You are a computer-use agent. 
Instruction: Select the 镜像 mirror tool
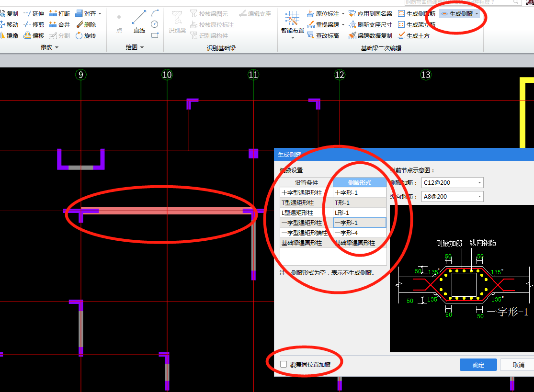pos(9,35)
